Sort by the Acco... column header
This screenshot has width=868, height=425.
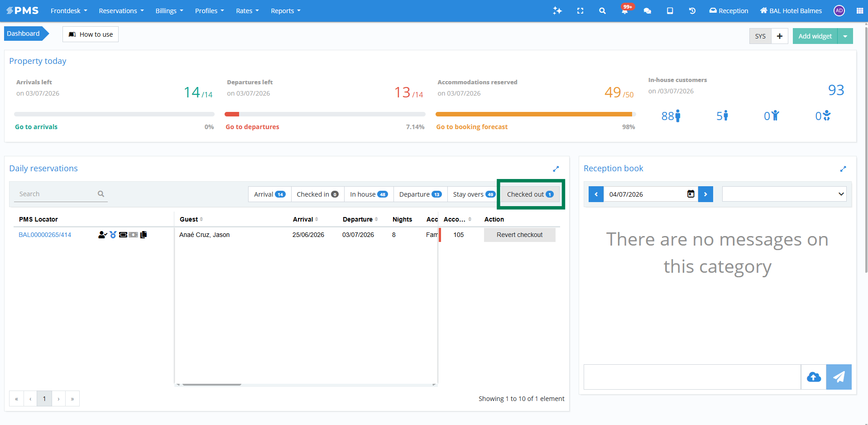(x=457, y=219)
